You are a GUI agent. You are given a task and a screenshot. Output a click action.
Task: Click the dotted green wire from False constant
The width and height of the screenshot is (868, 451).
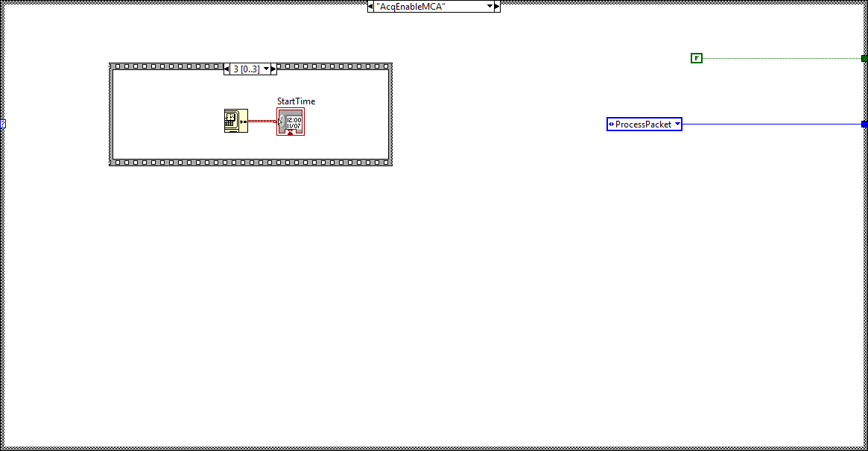click(782, 57)
